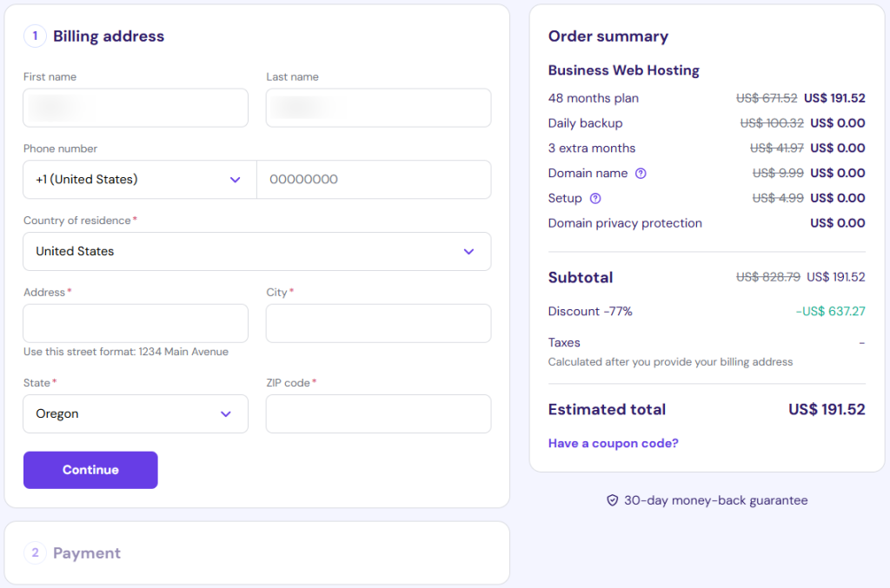Click the 'Business Web Hosting' title
This screenshot has height=588, width=890.
click(x=623, y=70)
